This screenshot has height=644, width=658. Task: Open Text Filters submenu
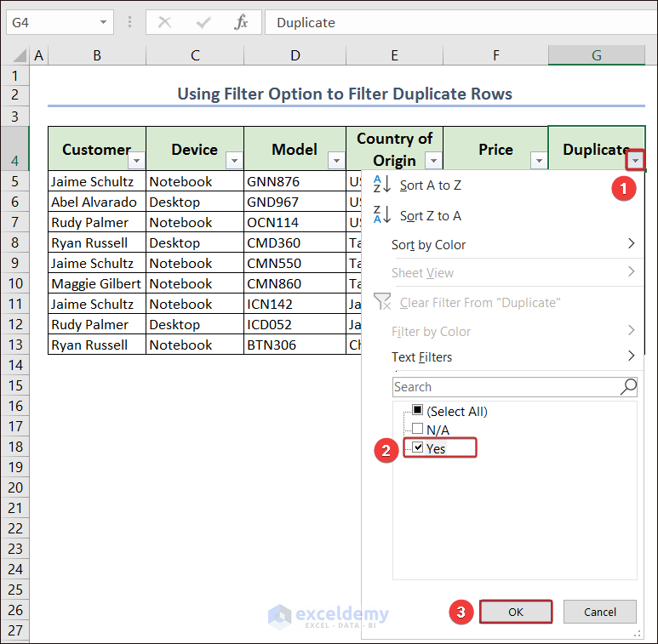[512, 356]
